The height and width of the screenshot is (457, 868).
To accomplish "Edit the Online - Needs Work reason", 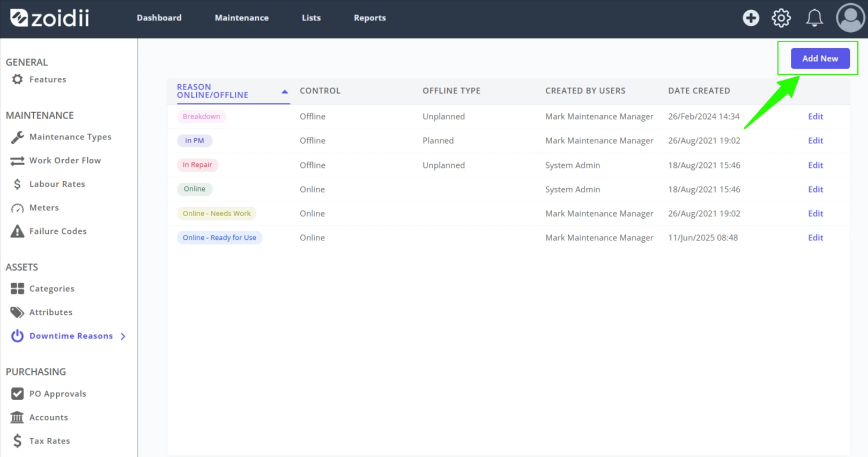I will (x=815, y=213).
